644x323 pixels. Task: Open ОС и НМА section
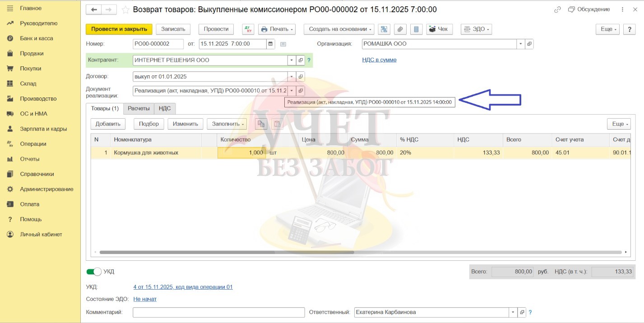click(x=33, y=114)
